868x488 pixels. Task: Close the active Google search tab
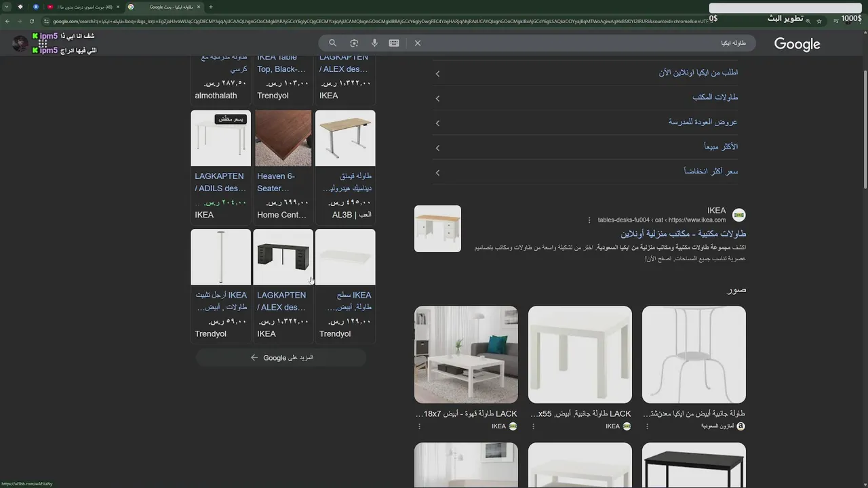click(198, 7)
